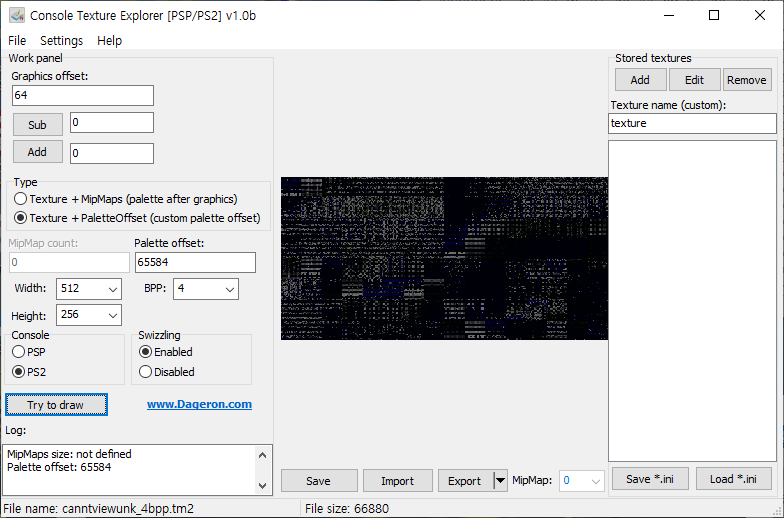The height and width of the screenshot is (518, 784).
Task: Click the Graphics offset input field
Action: [83, 96]
